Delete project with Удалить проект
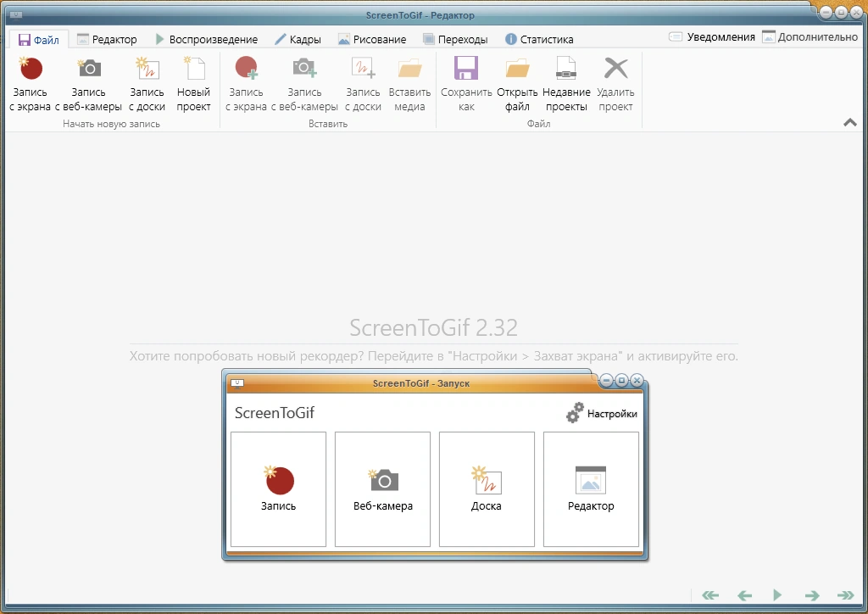 [x=615, y=84]
